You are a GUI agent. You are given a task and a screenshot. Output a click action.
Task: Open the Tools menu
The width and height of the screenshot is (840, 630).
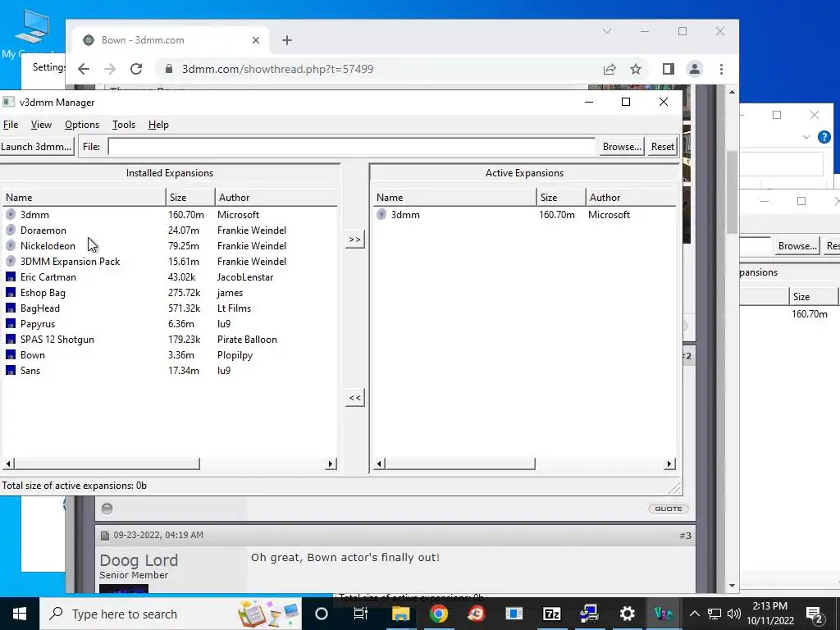coord(124,125)
